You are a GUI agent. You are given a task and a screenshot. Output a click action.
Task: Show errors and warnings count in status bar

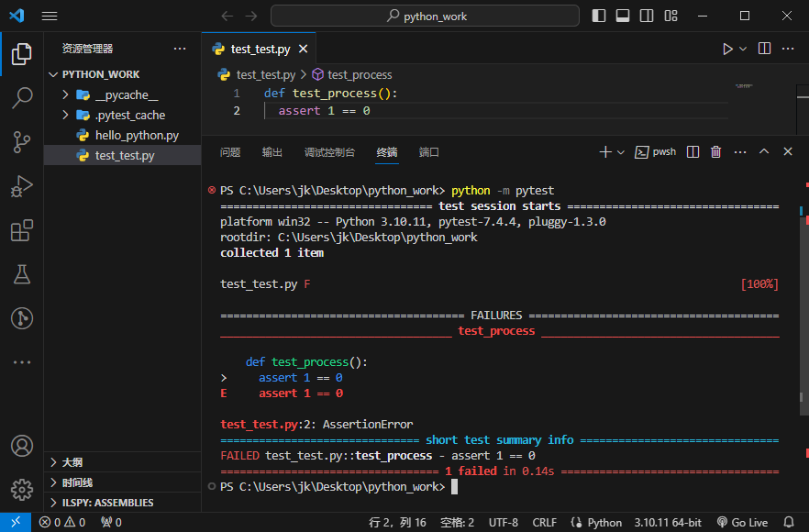coord(62,522)
